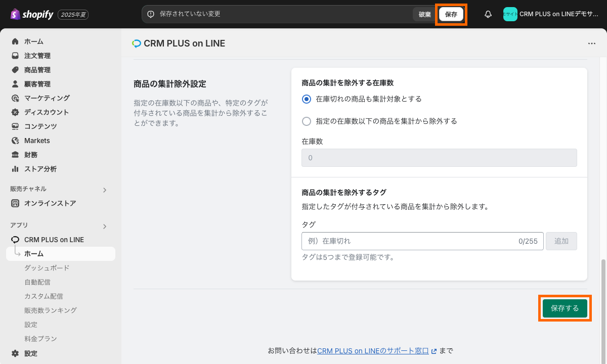607x364 pixels.
Task: Click the 保存されていない変更 status text
Action: point(190,14)
